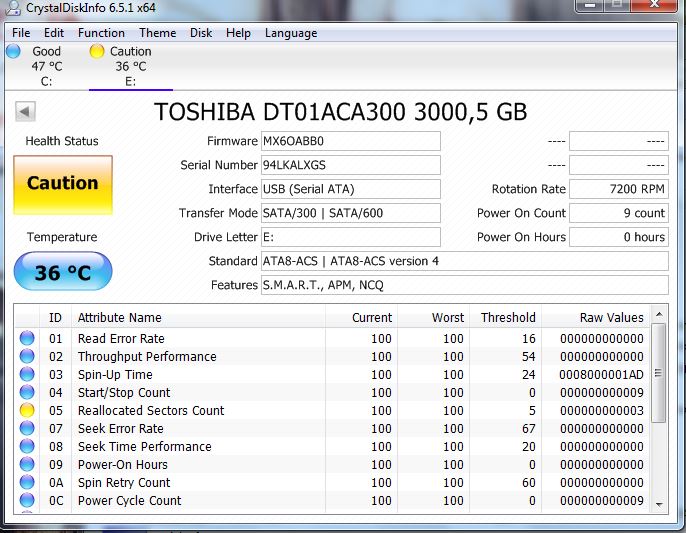This screenshot has width=686, height=533.
Task: Open the File menu
Action: 21,33
